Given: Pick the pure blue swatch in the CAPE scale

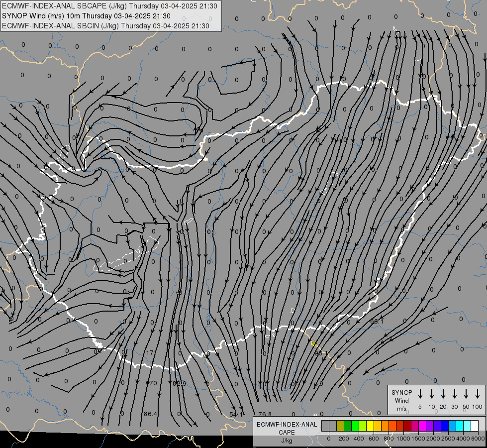Looking at the screenshot, I should pyautogui.click(x=445, y=426).
